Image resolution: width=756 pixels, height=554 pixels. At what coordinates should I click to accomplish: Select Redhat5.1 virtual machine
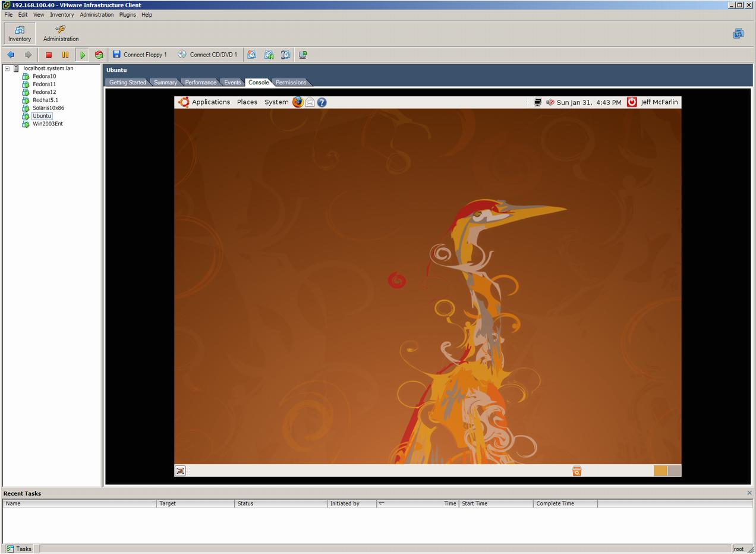click(45, 100)
